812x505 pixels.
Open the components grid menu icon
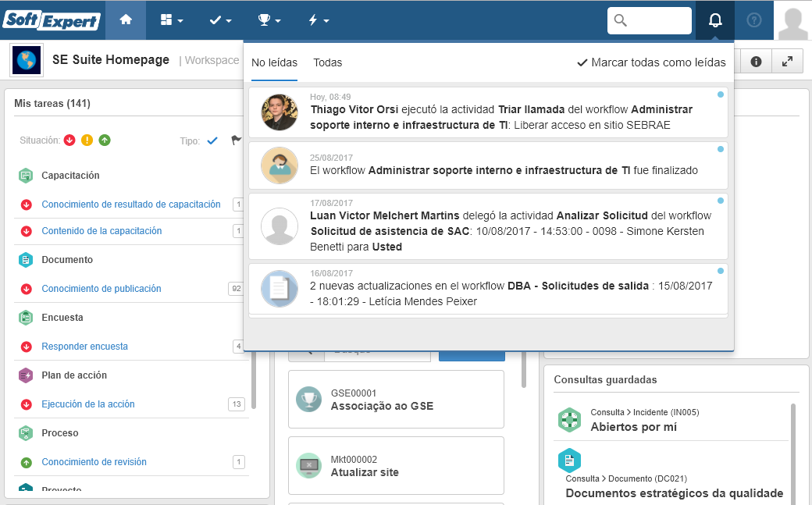click(x=166, y=20)
